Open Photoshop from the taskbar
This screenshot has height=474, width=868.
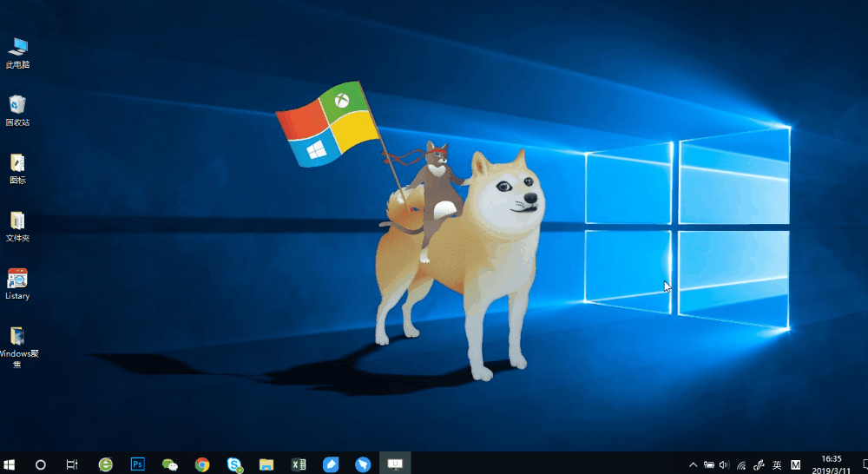tap(137, 464)
